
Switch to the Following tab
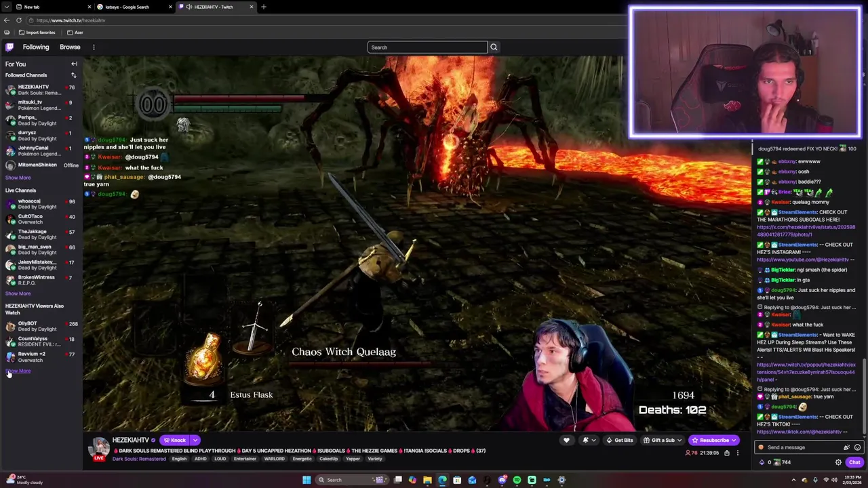pyautogui.click(x=36, y=47)
